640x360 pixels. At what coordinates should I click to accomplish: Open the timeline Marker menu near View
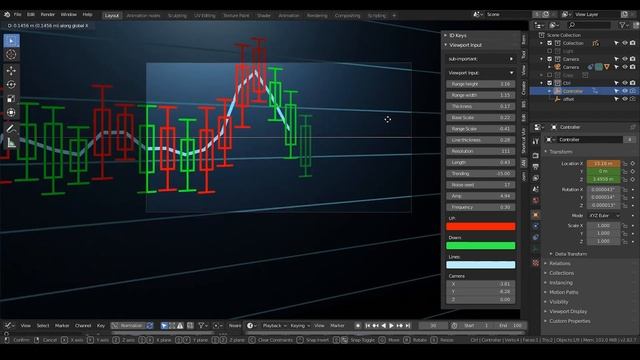338,326
